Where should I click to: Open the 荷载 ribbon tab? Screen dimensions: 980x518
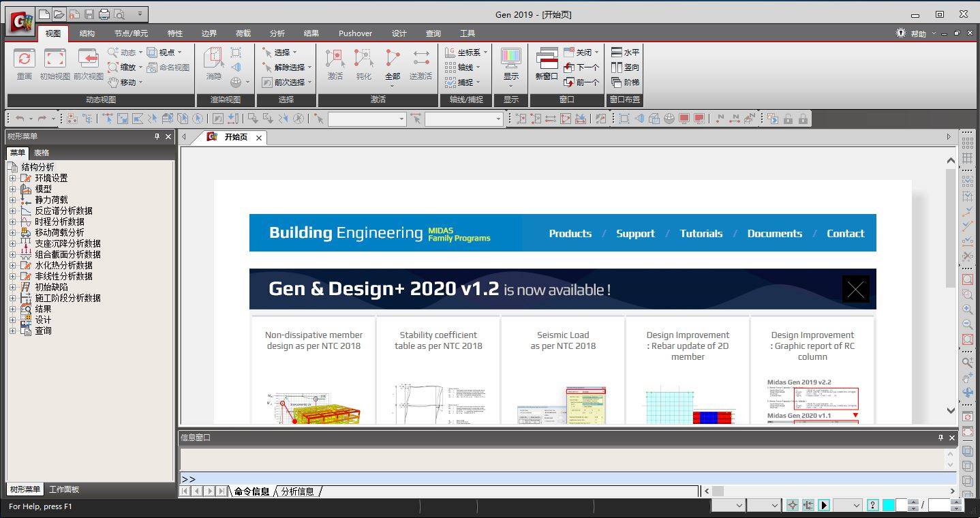243,33
